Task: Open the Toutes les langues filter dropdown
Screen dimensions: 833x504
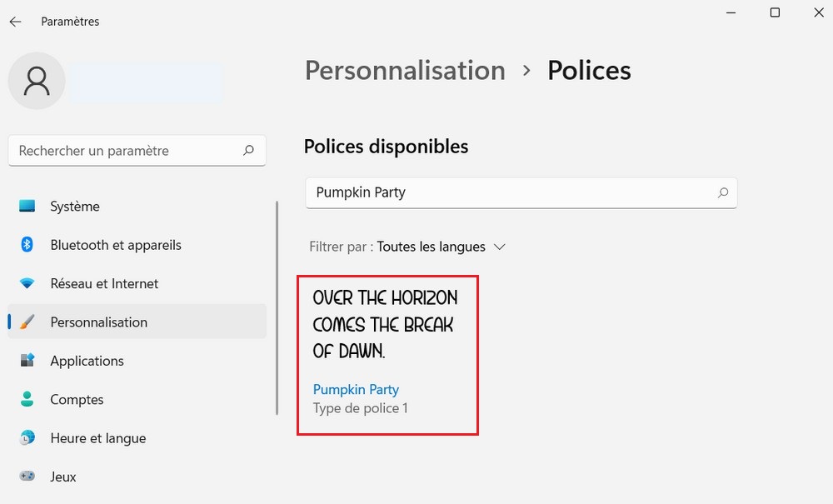Action: (x=441, y=247)
